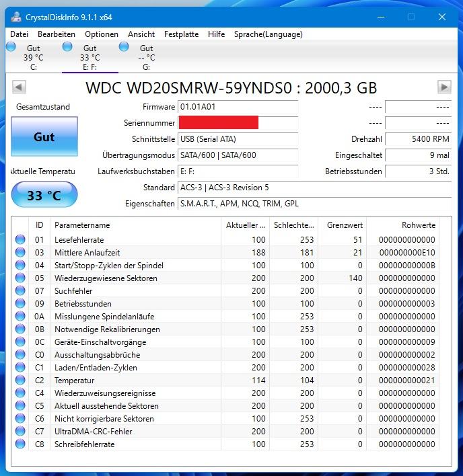Image resolution: width=463 pixels, height=476 pixels.
Task: Select disk C: tab showing 39 °C
Action: (x=34, y=57)
